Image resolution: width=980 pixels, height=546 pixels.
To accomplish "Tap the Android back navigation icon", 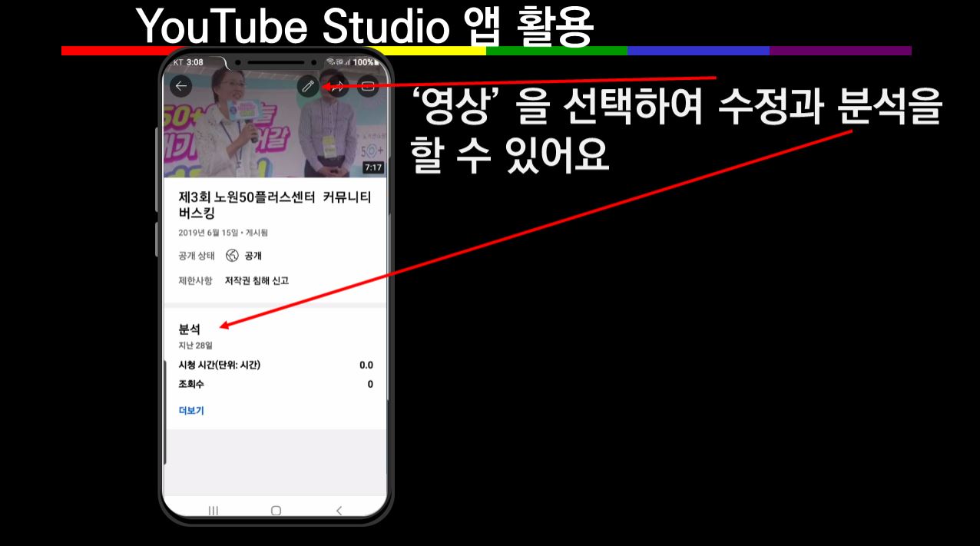I will tap(339, 510).
